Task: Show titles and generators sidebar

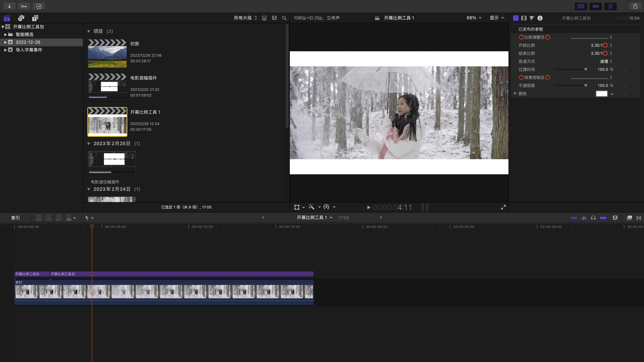Action: 35,18
